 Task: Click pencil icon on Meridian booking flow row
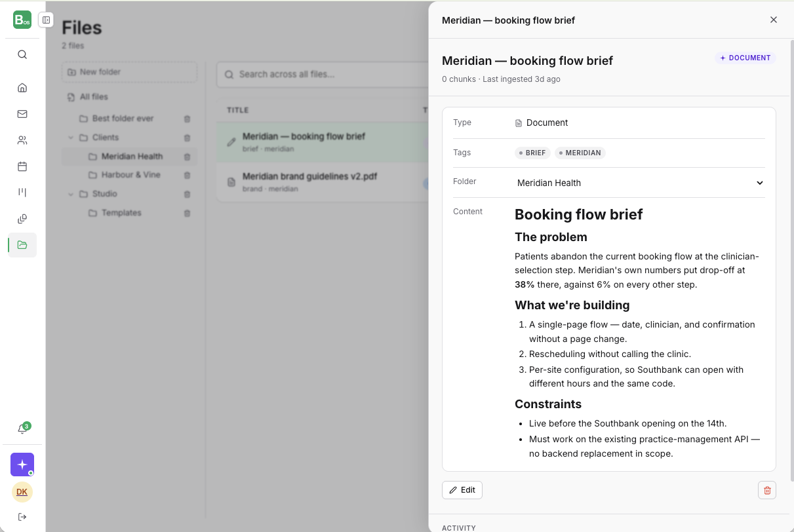(x=231, y=142)
